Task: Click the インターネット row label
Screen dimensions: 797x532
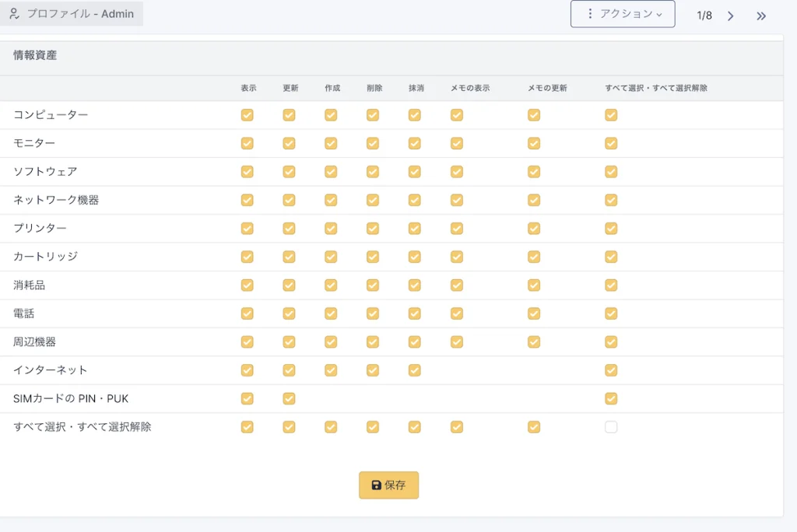Action: (x=51, y=370)
